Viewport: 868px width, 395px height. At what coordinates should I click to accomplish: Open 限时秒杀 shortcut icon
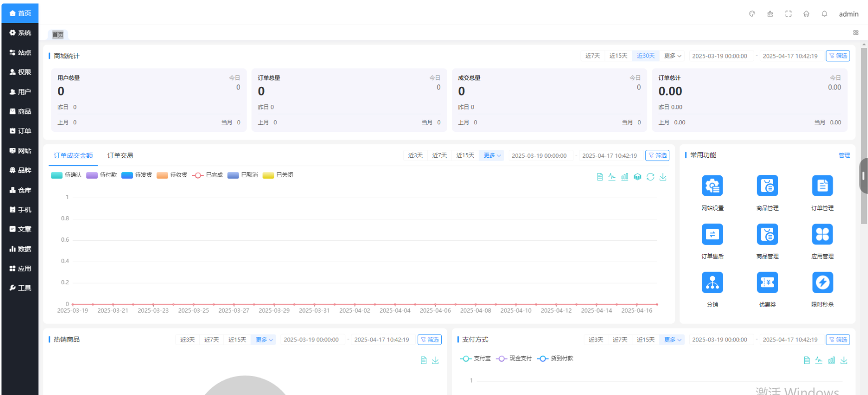822,283
